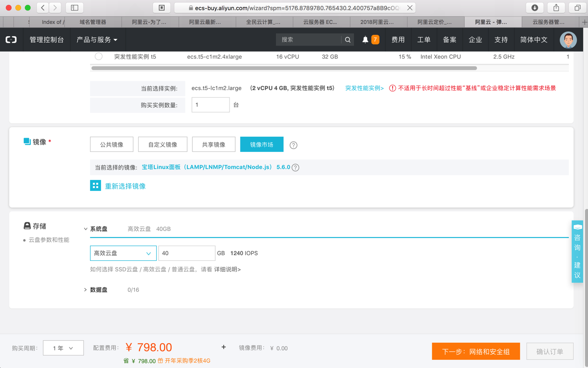
Task: Click the top 搜索 search field
Action: pyautogui.click(x=309, y=40)
